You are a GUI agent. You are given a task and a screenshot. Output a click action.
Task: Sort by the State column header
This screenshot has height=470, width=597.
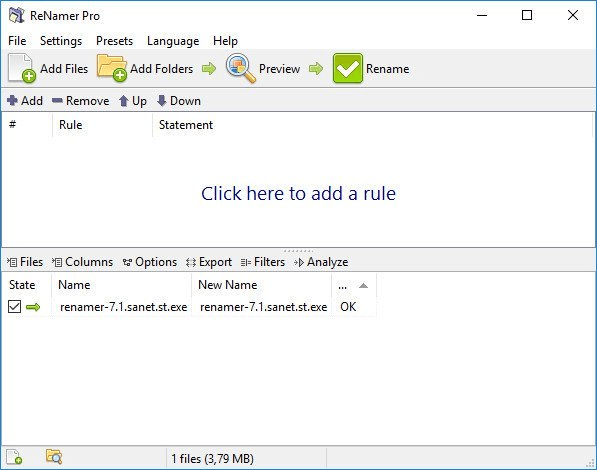[x=26, y=285]
